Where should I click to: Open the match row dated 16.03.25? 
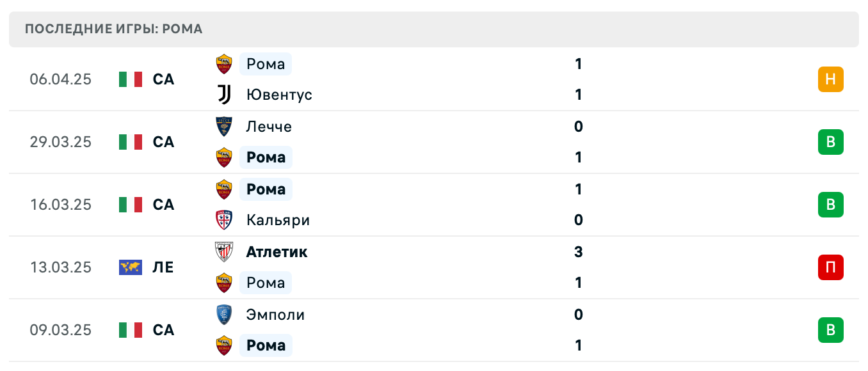[x=434, y=205]
